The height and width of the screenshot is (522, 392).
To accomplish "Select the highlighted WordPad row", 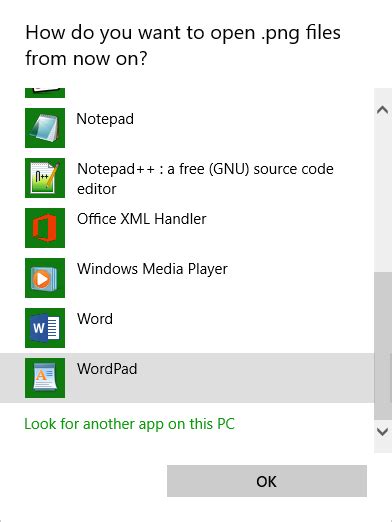I will (x=187, y=378).
